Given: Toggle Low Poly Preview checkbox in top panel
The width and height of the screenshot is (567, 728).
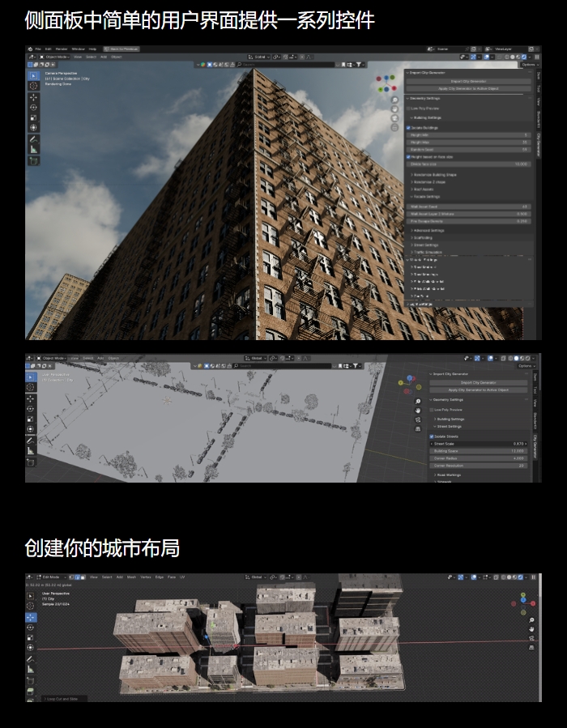Looking at the screenshot, I should [408, 109].
